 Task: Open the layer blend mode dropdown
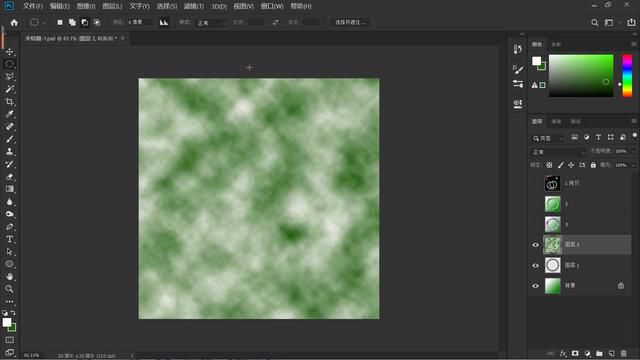tap(558, 152)
